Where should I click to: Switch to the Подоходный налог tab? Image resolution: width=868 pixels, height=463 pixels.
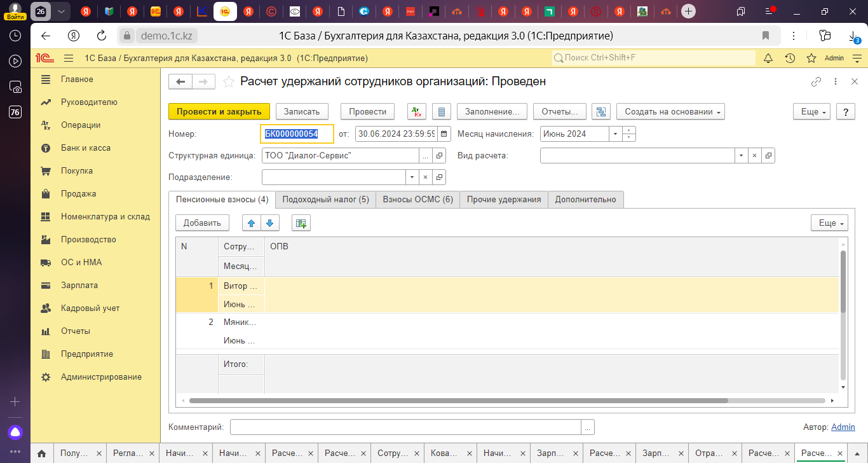point(325,199)
